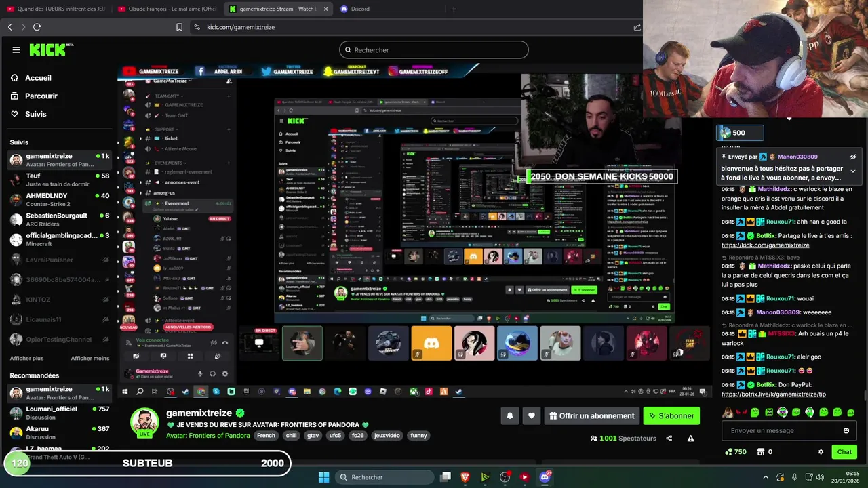Click the share icon in the address bar
This screenshot has height=488, width=868.
point(637,27)
